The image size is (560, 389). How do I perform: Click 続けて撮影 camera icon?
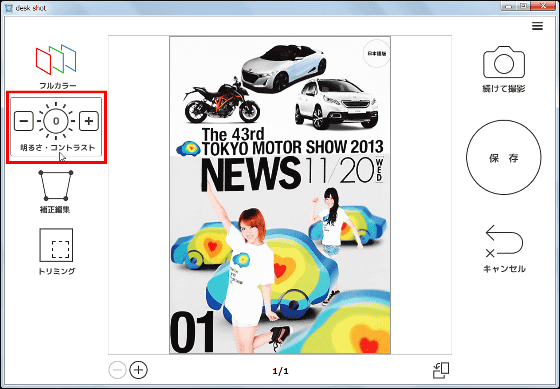(x=504, y=62)
